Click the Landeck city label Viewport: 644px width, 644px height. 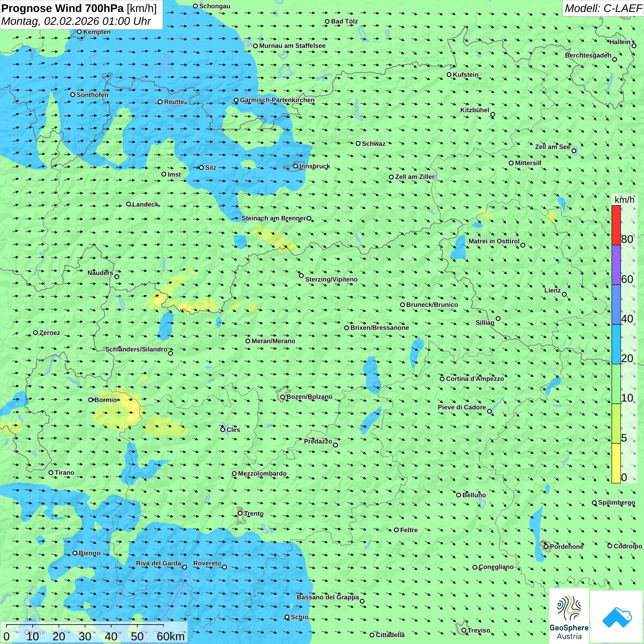click(x=145, y=204)
